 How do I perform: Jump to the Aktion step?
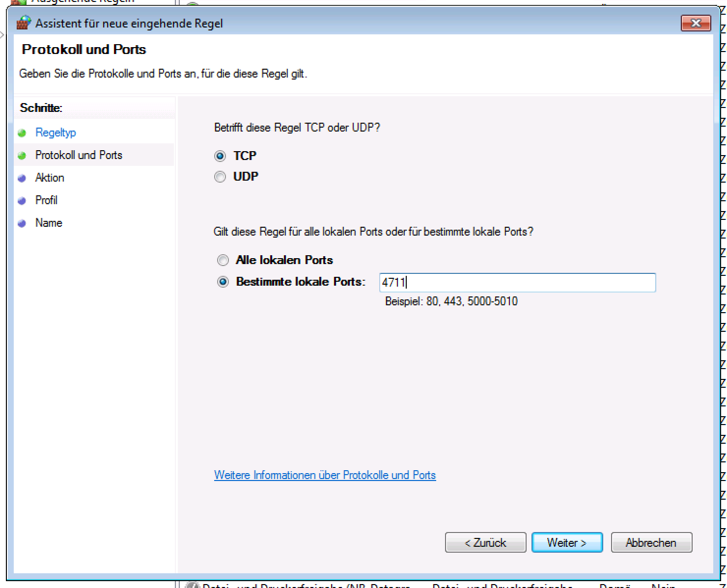(50, 178)
